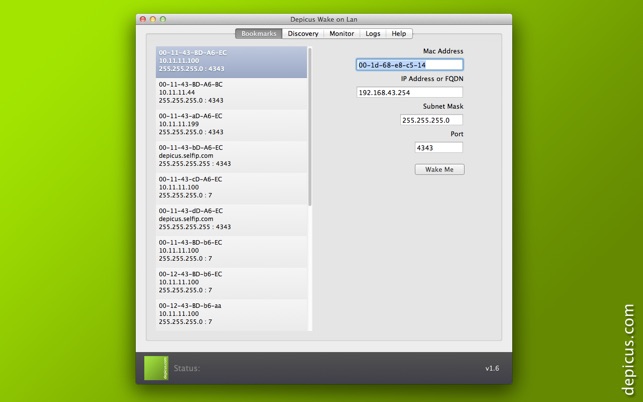The image size is (643, 402).
Task: Close the Depicus Wake on Lan window
Action: tap(143, 19)
